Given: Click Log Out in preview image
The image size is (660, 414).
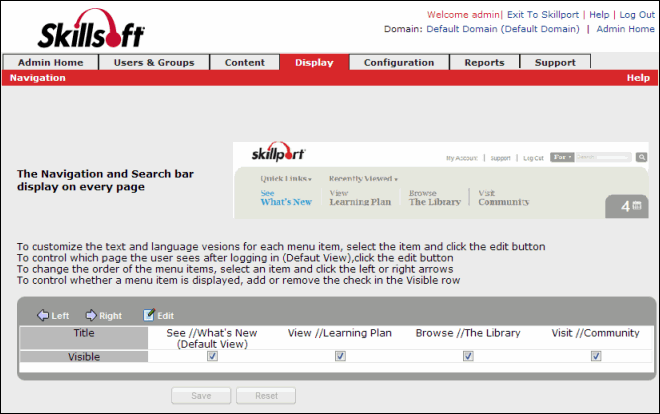Looking at the screenshot, I should pyautogui.click(x=533, y=158).
